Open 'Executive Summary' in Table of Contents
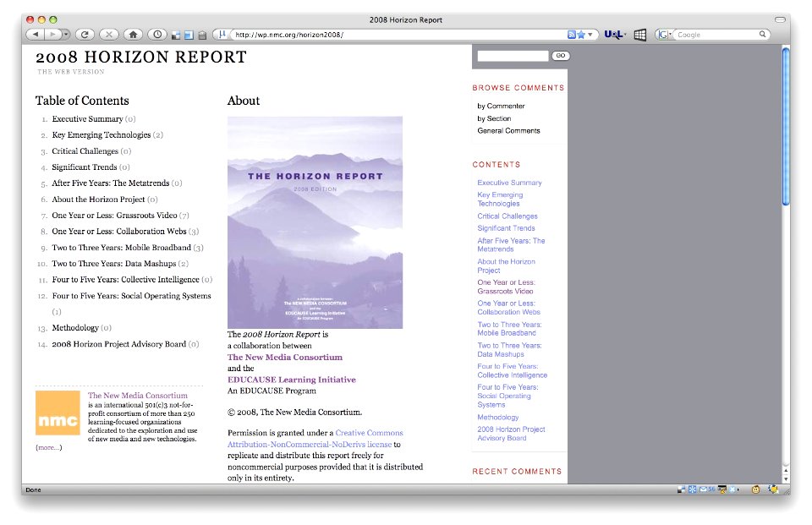 [87, 119]
